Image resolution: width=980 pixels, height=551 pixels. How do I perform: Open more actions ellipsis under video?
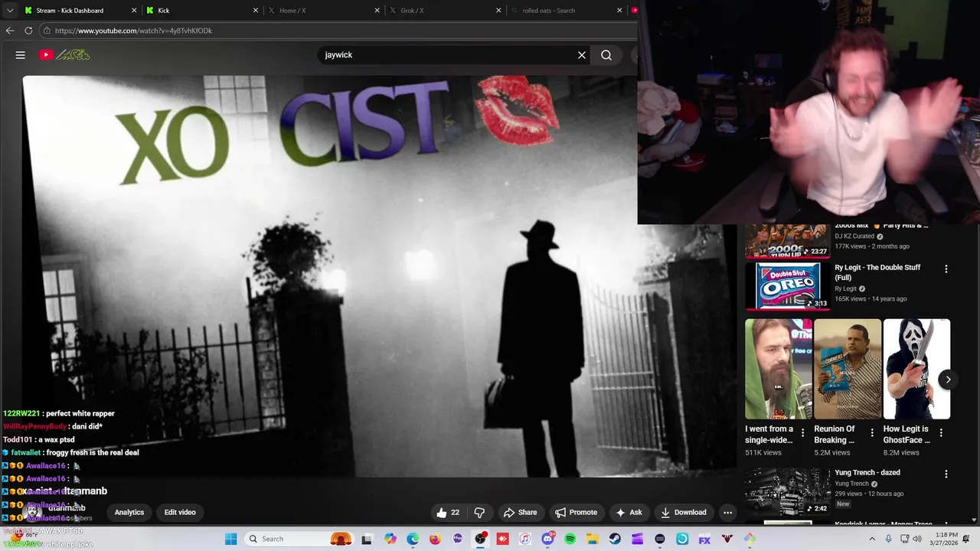click(728, 513)
